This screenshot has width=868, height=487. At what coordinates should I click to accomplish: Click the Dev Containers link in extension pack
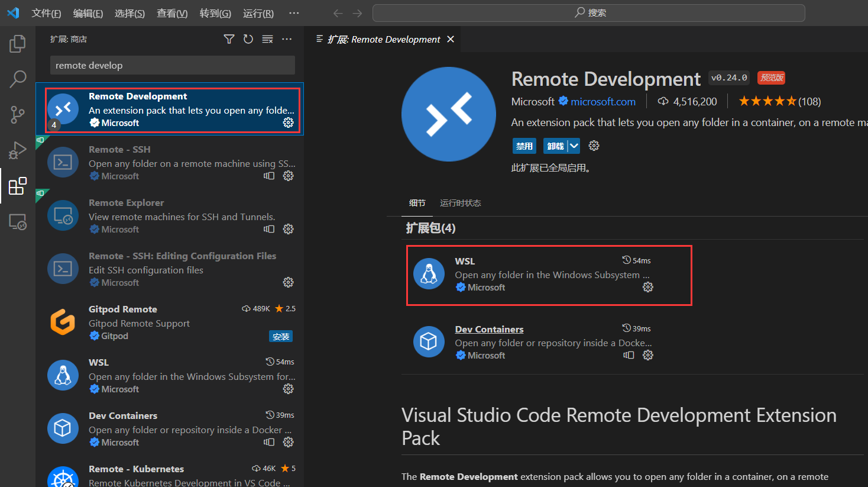coord(489,329)
